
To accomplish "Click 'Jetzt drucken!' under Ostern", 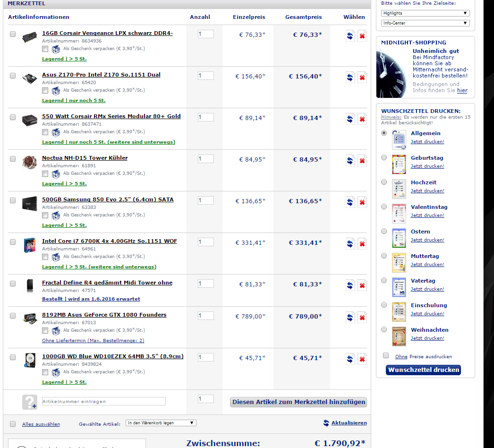I will pos(427,240).
